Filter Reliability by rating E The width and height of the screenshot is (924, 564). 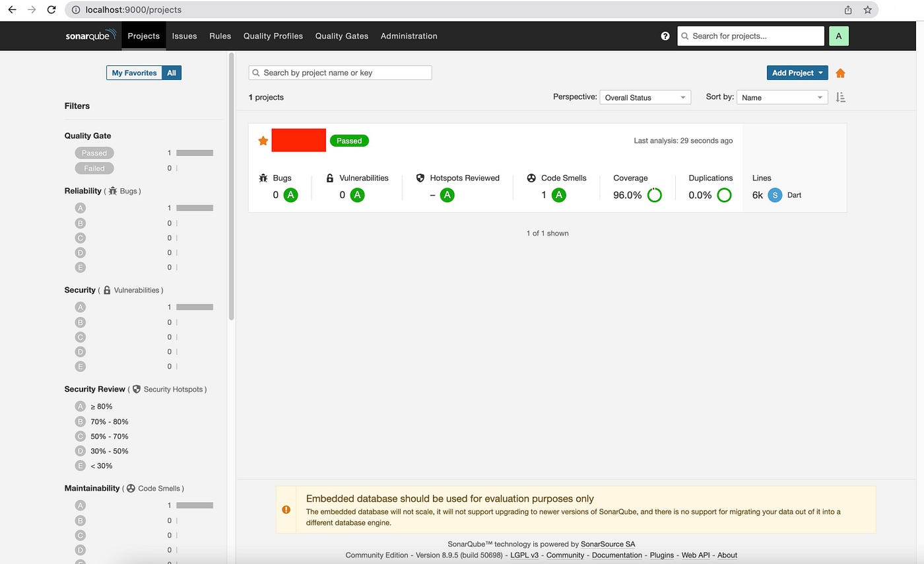(x=81, y=267)
